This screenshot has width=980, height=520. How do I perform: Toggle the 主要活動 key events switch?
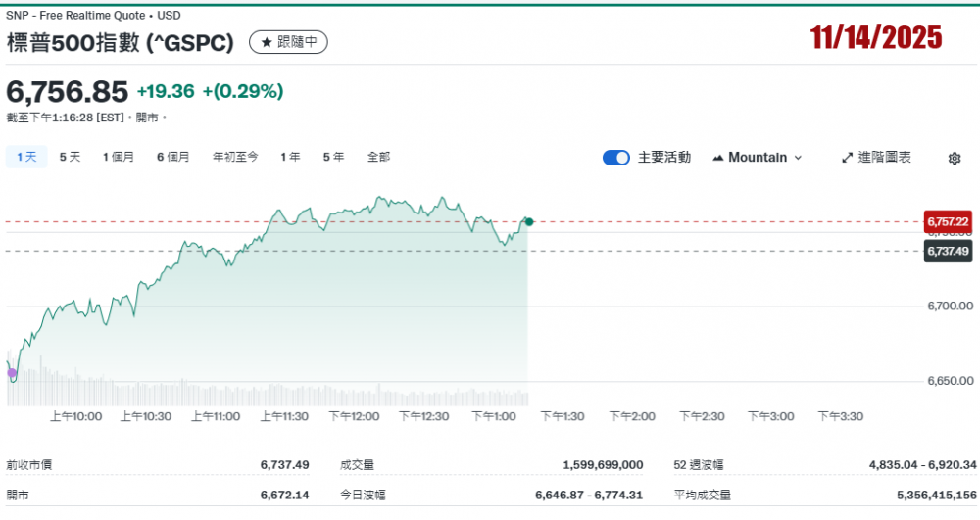point(616,158)
